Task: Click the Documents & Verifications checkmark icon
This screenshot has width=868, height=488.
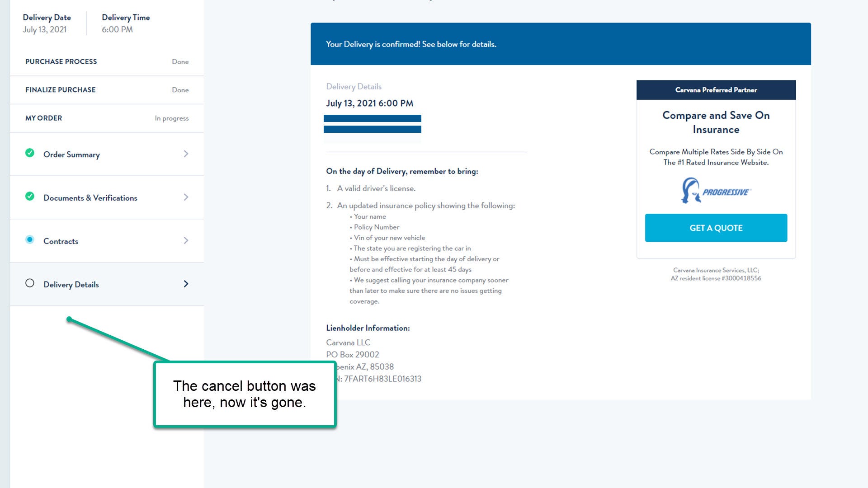Action: coord(29,196)
